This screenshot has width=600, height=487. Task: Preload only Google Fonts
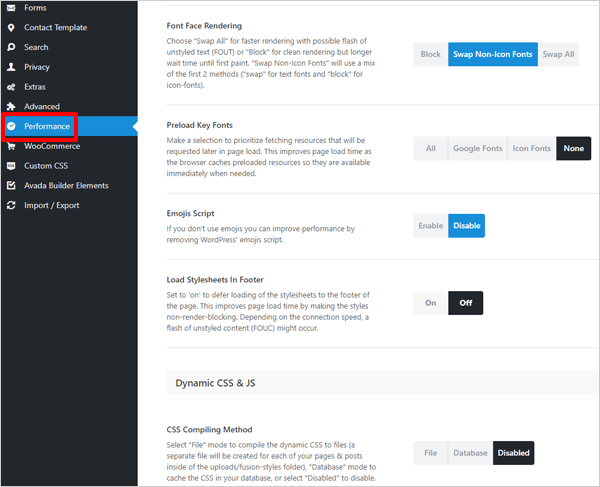click(478, 148)
